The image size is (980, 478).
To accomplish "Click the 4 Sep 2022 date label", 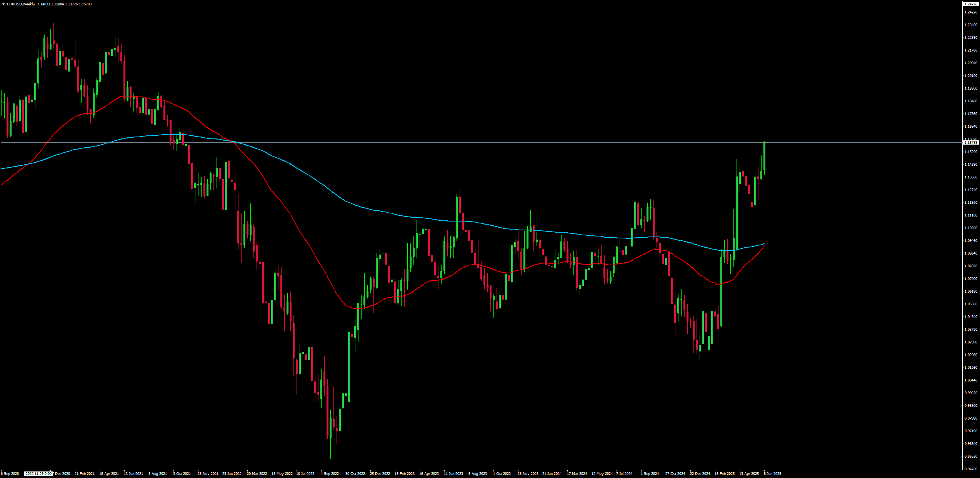I will [x=330, y=474].
